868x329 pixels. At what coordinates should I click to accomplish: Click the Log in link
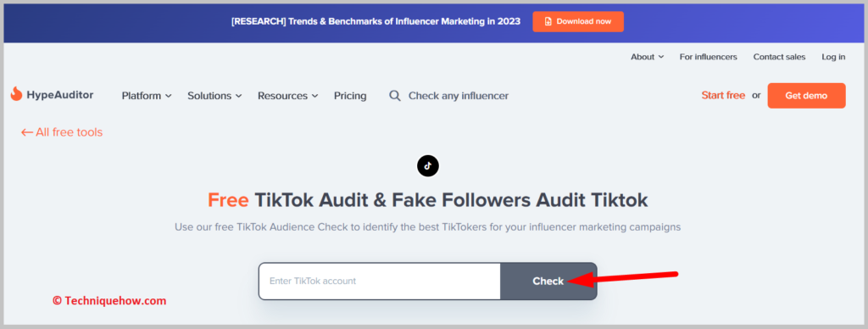(833, 57)
